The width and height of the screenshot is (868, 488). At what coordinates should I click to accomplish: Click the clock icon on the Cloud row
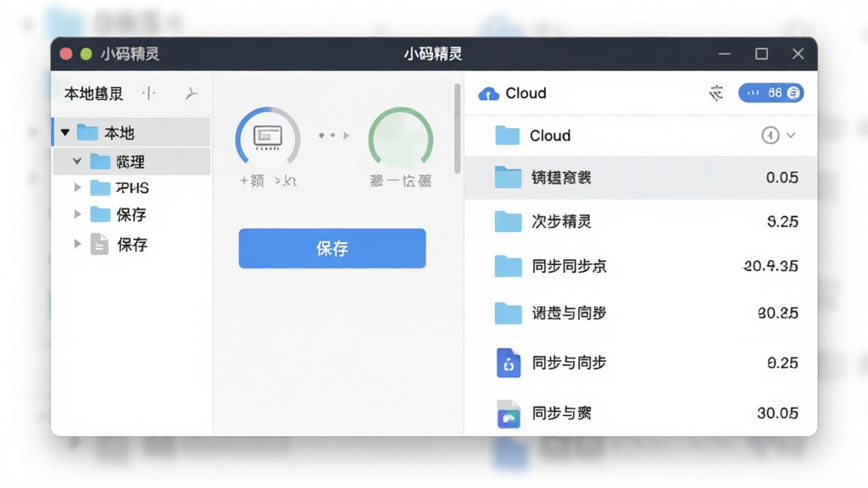point(770,136)
